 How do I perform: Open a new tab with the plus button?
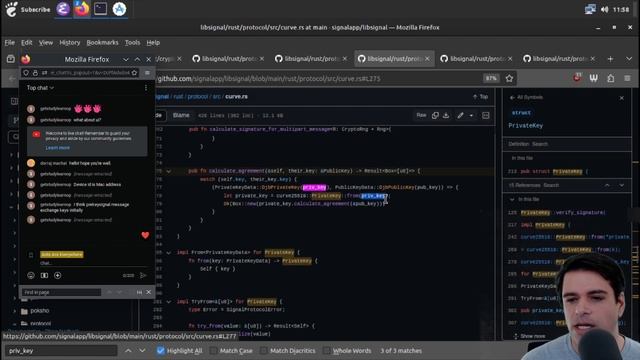610,59
